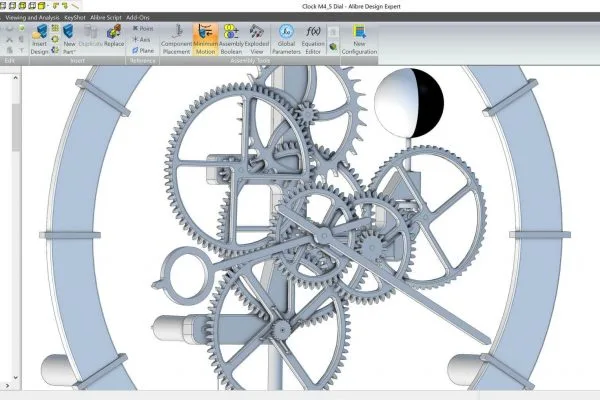Click the left panel scroll right arrow
This screenshot has width=600, height=400.
(7, 386)
